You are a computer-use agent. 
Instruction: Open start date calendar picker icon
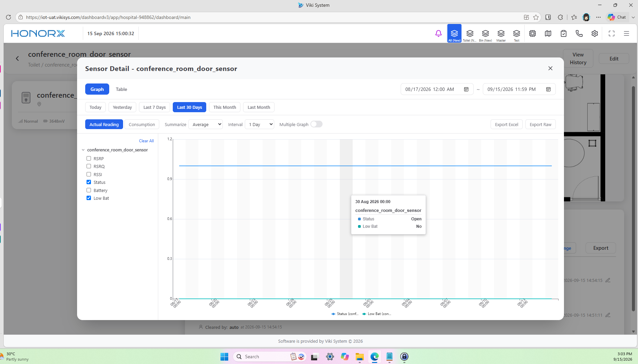tap(466, 89)
